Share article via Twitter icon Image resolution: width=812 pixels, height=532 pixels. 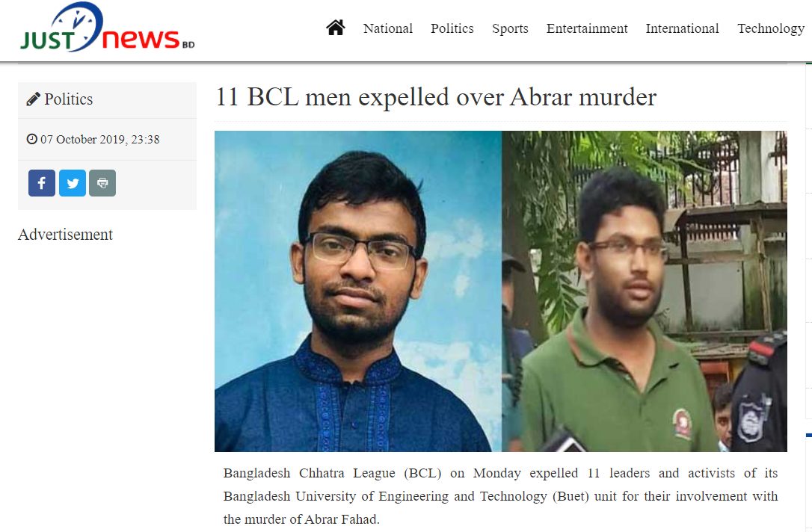coord(73,182)
